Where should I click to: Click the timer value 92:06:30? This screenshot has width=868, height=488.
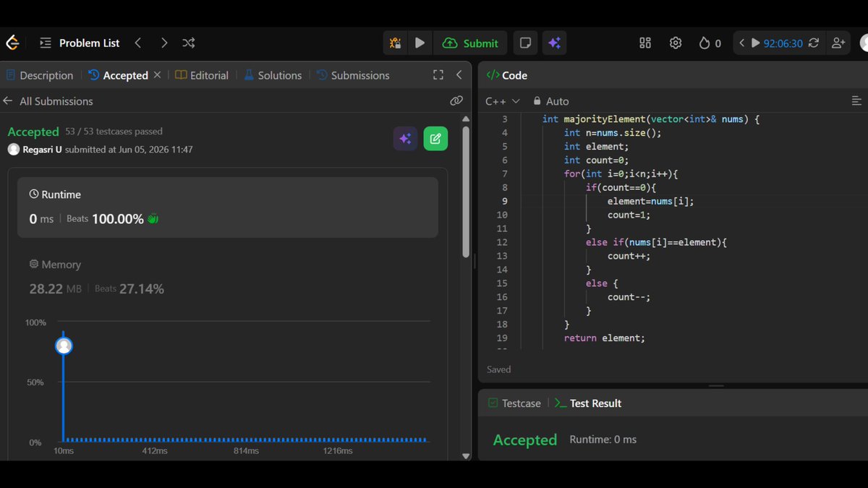click(783, 43)
